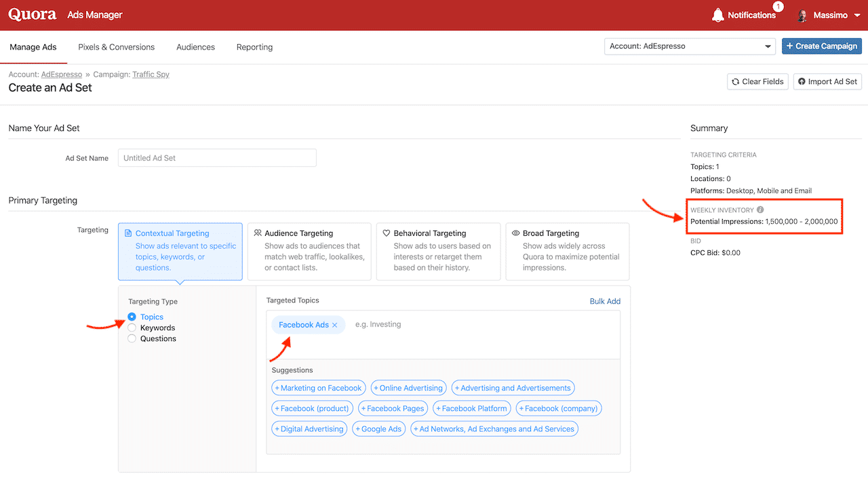The image size is (868, 478).
Task: Add the Facebook (company) suggestion
Action: click(559, 409)
